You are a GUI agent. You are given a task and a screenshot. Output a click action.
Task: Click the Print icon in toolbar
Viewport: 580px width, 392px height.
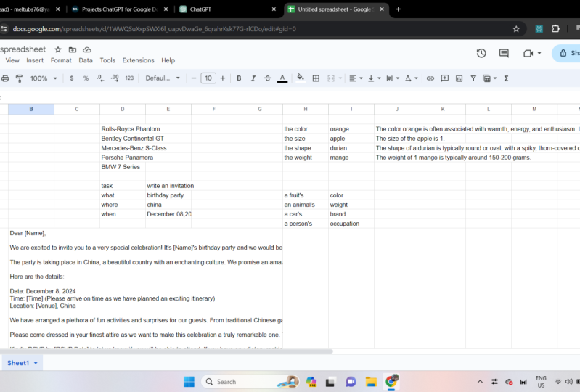tap(5, 78)
